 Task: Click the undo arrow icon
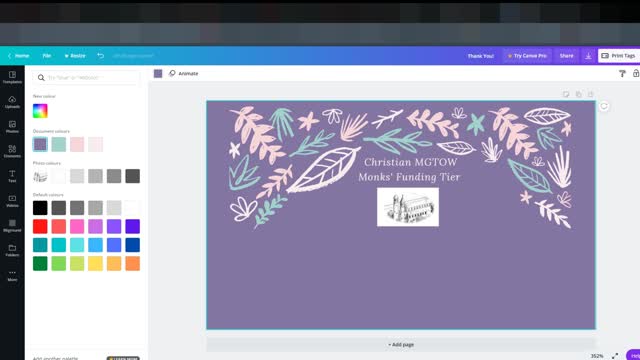[100, 56]
